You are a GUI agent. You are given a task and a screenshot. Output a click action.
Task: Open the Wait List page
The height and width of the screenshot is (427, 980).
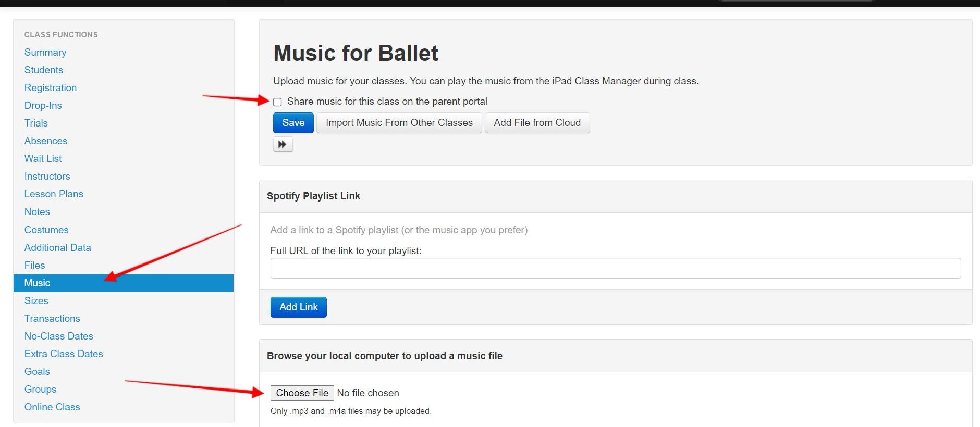tap(43, 159)
